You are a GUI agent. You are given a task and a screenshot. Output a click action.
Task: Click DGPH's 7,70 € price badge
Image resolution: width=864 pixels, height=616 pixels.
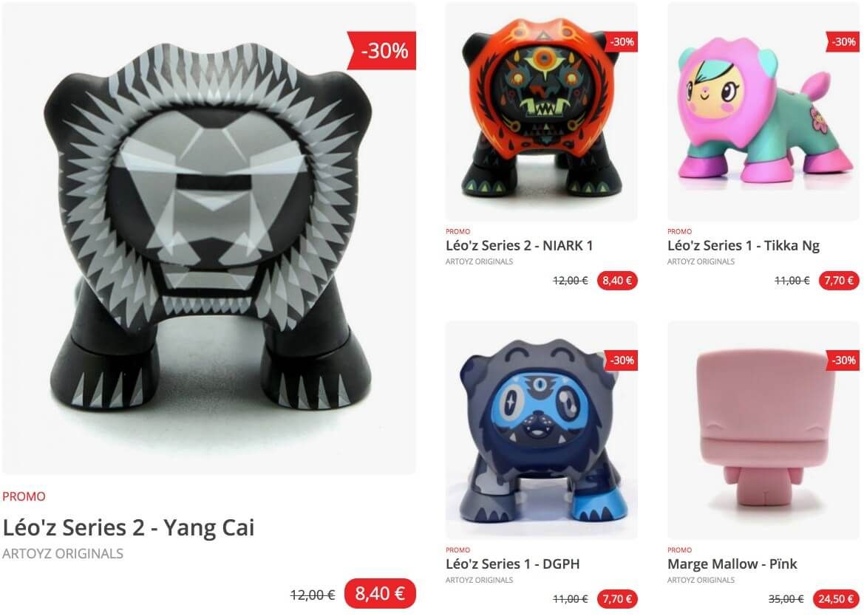coord(617,599)
